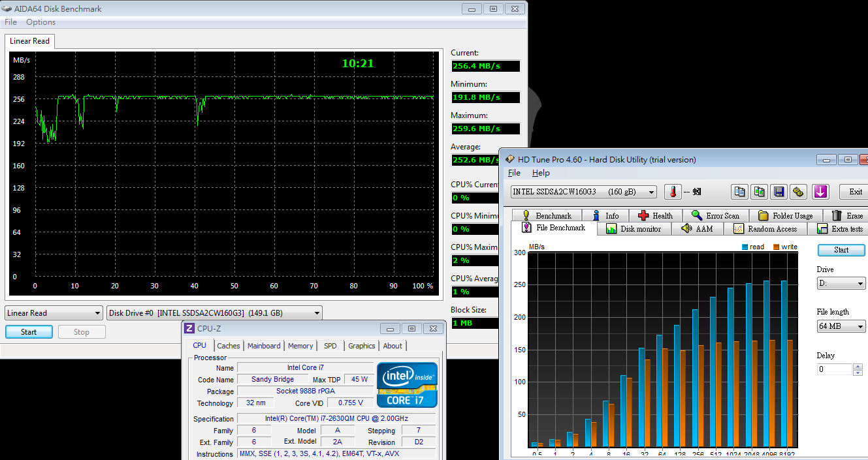Click the Delay input field
This screenshot has width=868, height=460.
tap(835, 369)
